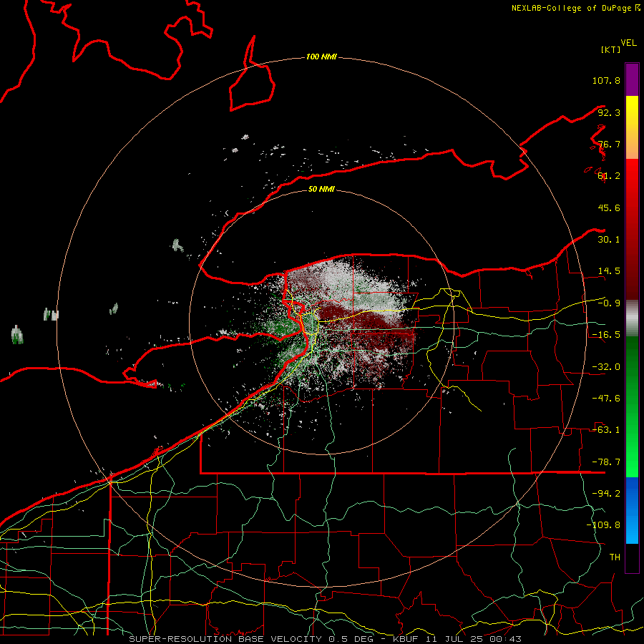
Task: Click the 107.8 velocity scale value
Action: tap(606, 80)
